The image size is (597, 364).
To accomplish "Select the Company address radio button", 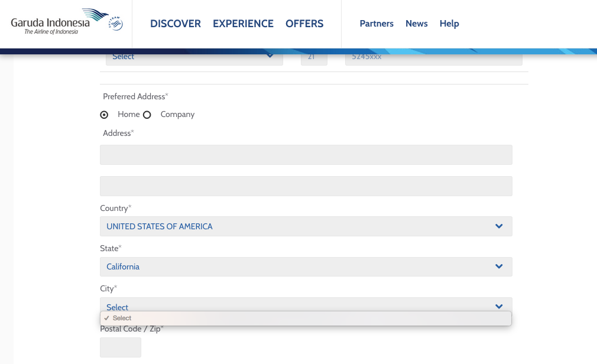I will (x=147, y=115).
